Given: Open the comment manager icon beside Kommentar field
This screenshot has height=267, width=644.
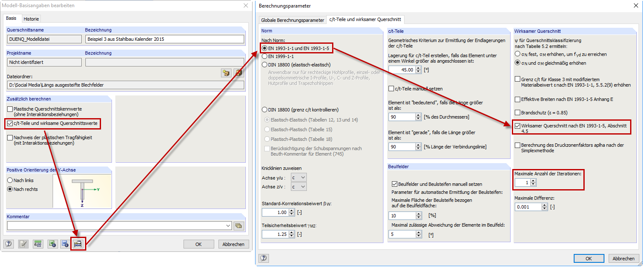Looking at the screenshot, I should (239, 226).
